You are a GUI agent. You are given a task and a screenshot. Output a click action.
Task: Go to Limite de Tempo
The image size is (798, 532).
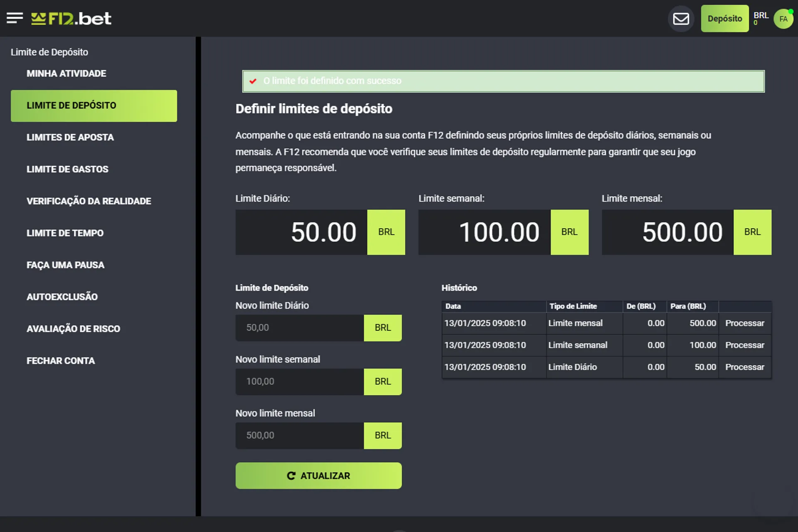click(65, 233)
